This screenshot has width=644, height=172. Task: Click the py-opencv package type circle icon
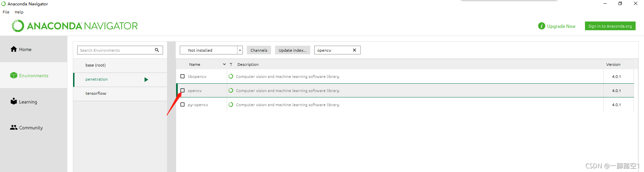231,104
